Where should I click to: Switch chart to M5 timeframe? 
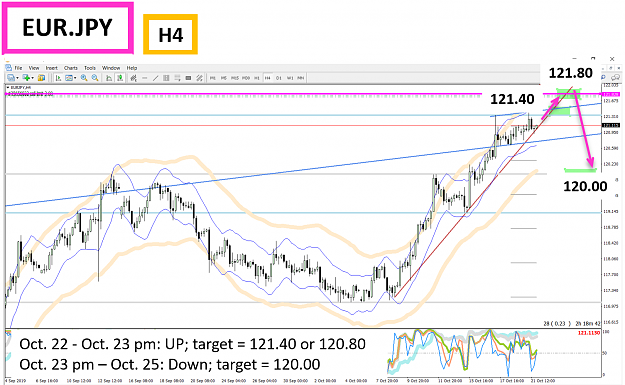point(224,78)
